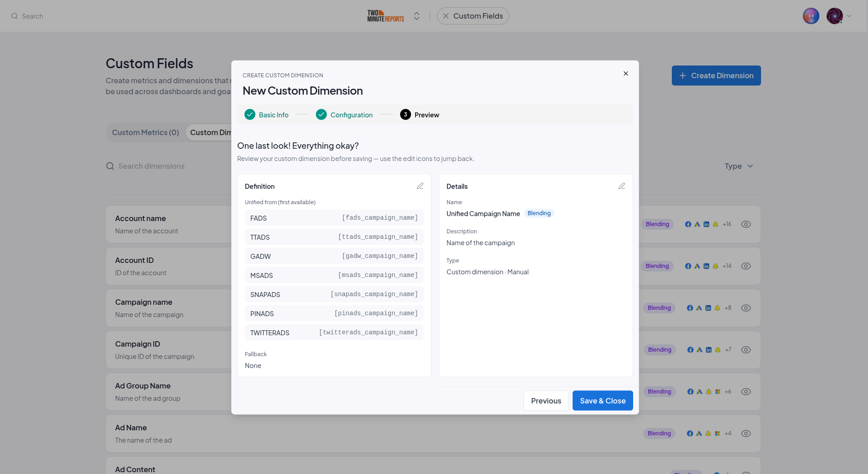Switch to Custom Dimensions tab
The width and height of the screenshot is (868, 474).
[210, 132]
